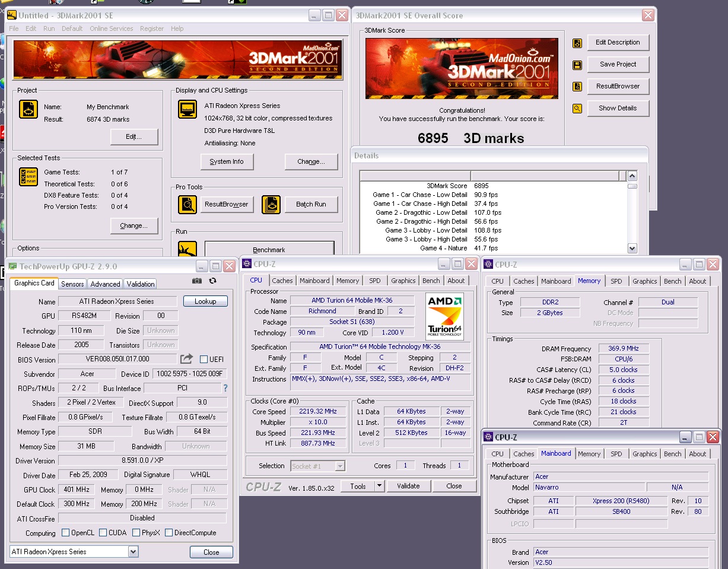This screenshot has height=569, width=728.
Task: Open the Graphics tab in the CPU tab CPU-Z window
Action: pos(403,281)
